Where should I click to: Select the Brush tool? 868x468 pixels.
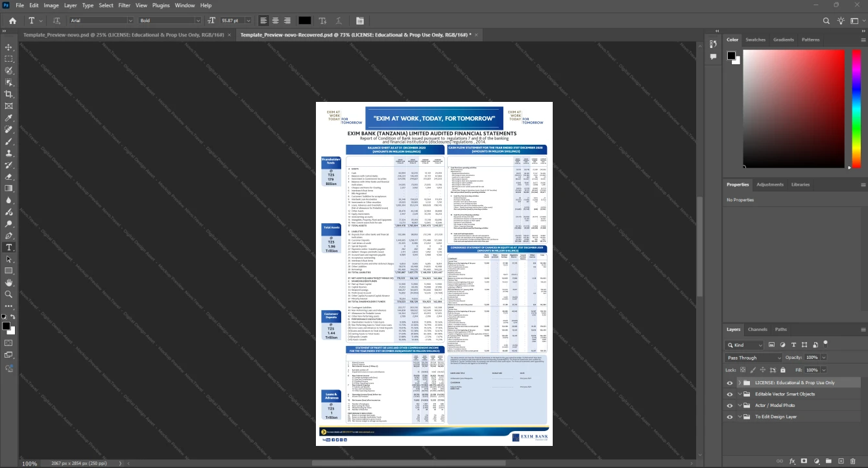coord(9,142)
